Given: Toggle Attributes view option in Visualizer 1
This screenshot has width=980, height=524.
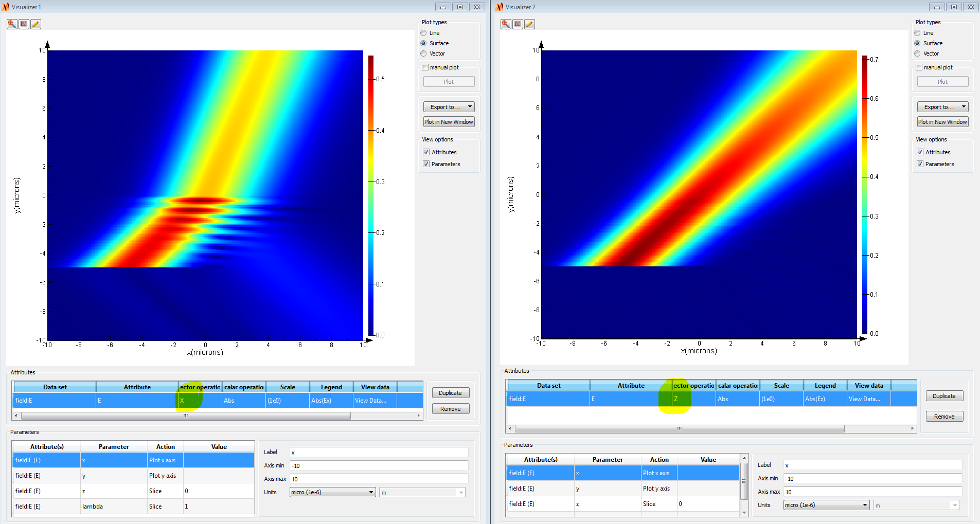Looking at the screenshot, I should point(426,152).
